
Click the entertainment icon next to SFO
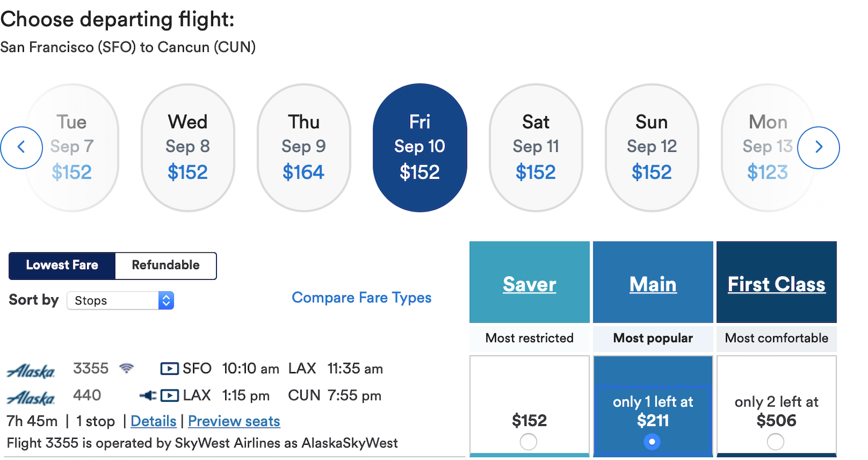pos(169,369)
